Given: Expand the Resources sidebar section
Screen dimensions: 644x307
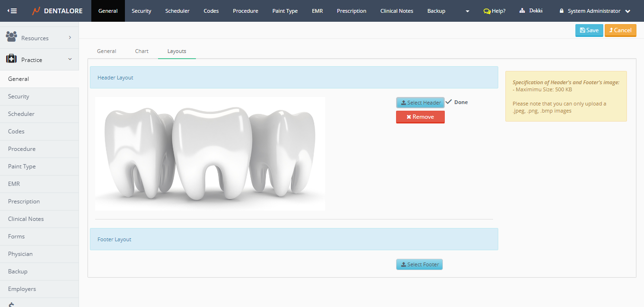Looking at the screenshot, I should pos(70,37).
